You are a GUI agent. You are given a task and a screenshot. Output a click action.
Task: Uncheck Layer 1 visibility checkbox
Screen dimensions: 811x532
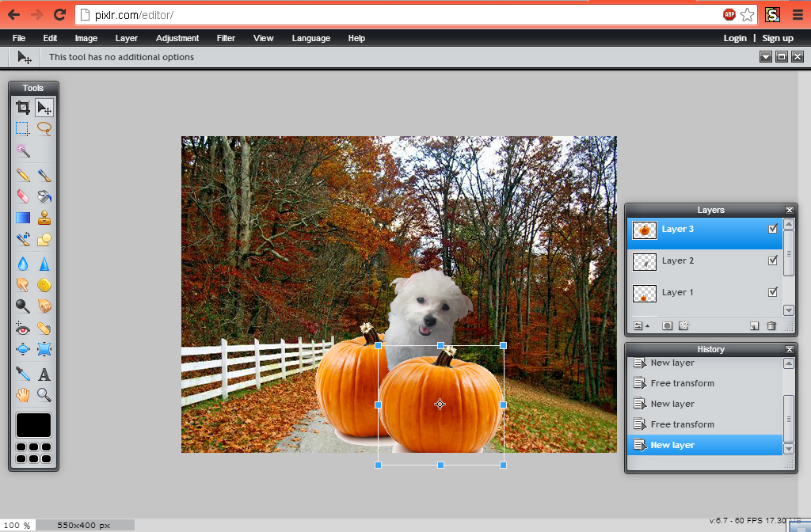pos(773,292)
